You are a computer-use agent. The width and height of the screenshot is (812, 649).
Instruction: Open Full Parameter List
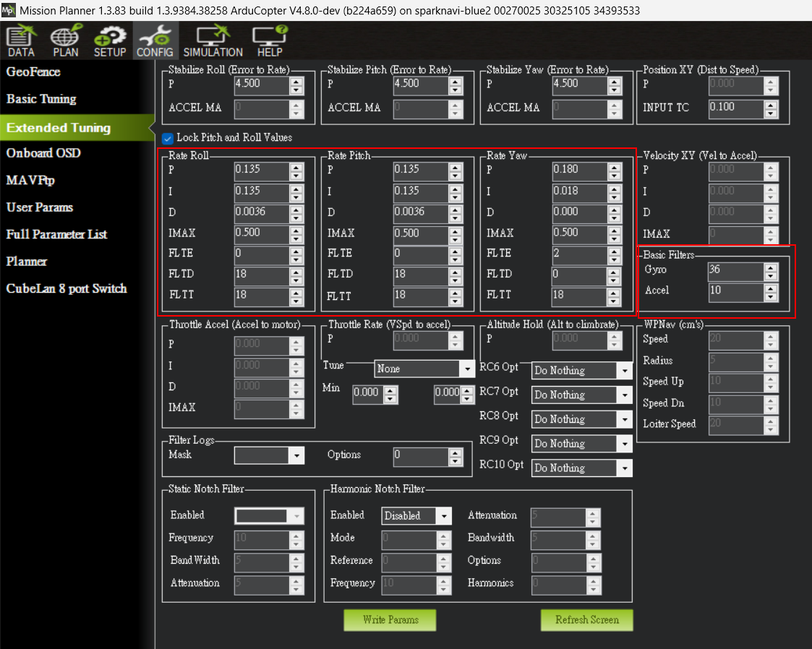click(x=56, y=234)
